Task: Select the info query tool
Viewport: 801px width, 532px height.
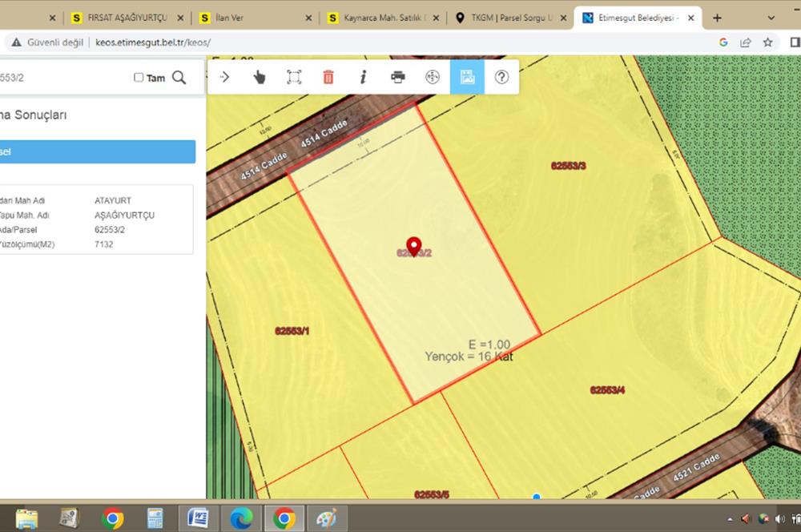Action: (x=363, y=77)
